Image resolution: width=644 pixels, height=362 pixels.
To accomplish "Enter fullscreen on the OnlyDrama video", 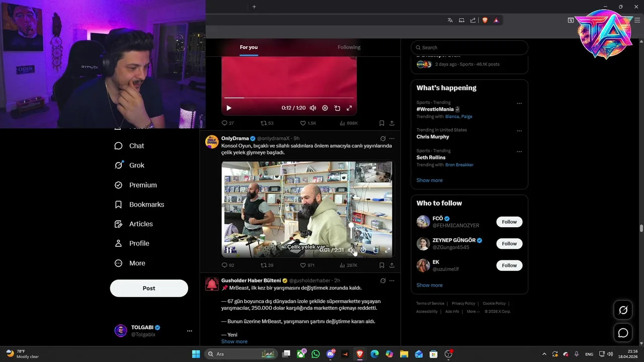I will coord(387,250).
